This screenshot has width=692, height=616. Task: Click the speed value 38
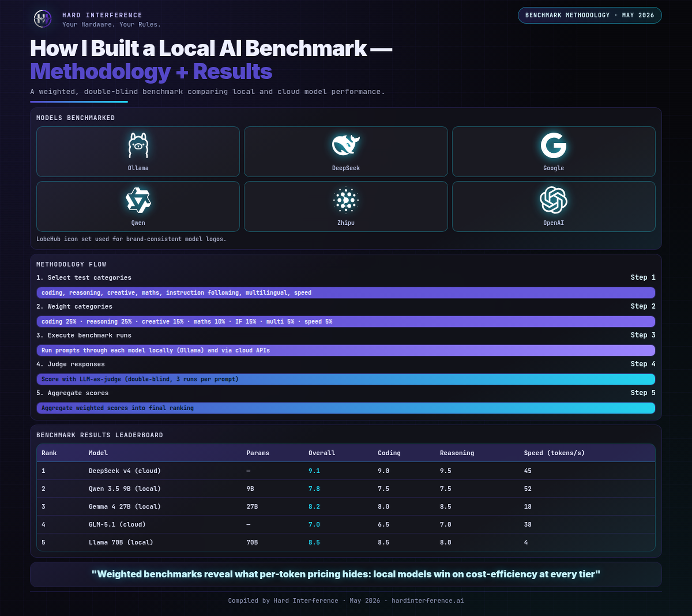click(527, 524)
